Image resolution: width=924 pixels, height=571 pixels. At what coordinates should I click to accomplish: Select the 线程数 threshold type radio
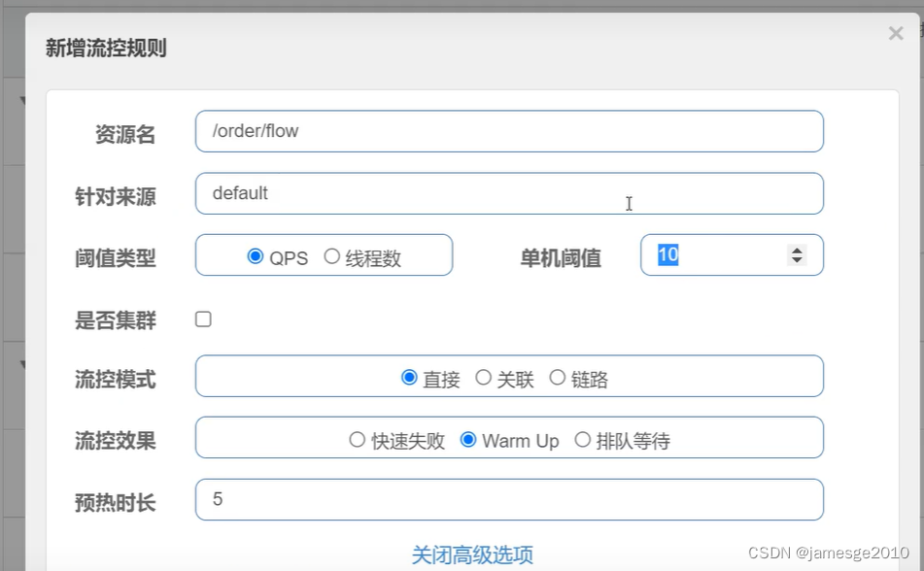point(331,256)
